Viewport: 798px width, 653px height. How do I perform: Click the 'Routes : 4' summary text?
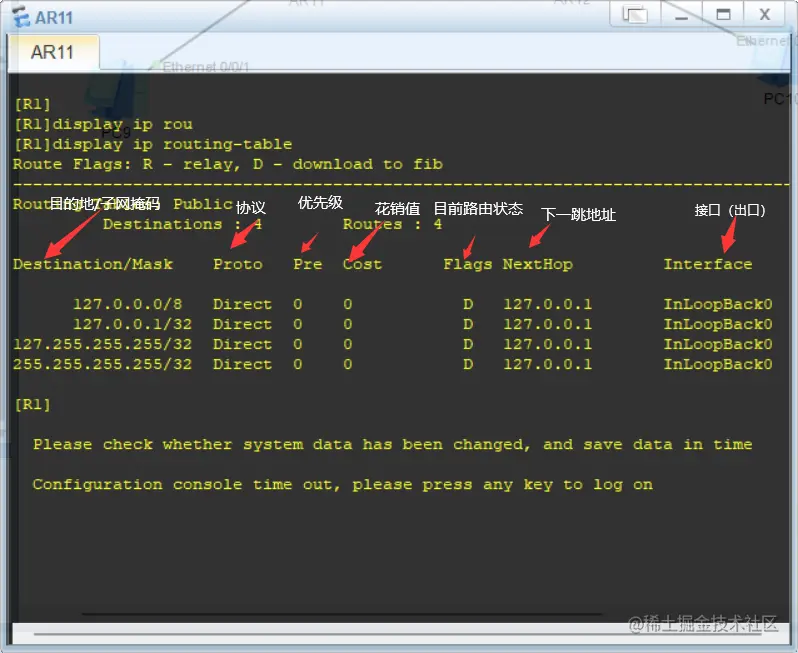(x=392, y=224)
